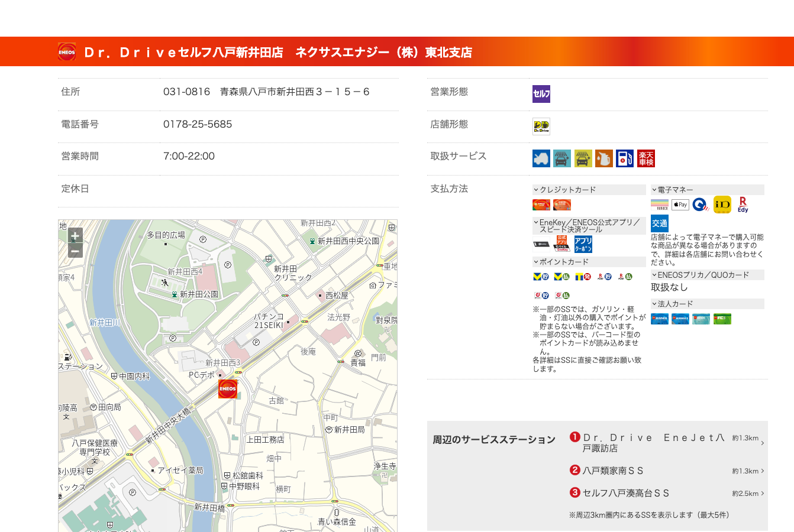The width and height of the screenshot is (794, 532).
Task: Click the red 楽天車検 service icon
Action: pyautogui.click(x=646, y=158)
